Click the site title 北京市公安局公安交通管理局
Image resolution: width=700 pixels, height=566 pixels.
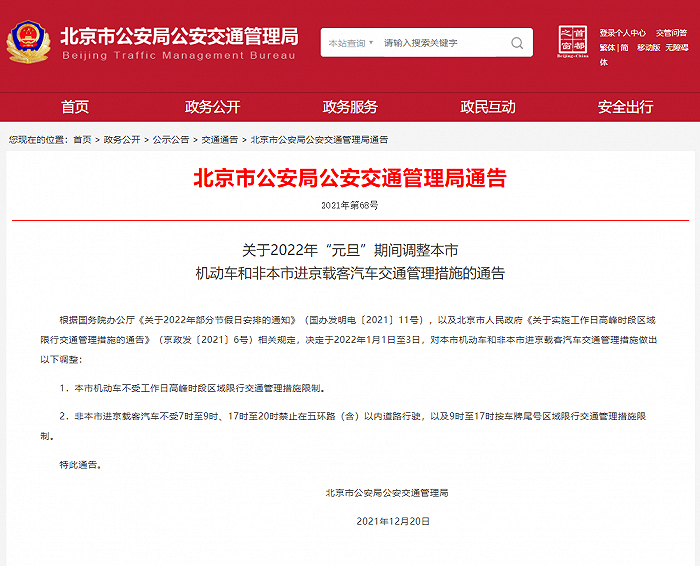pos(179,36)
